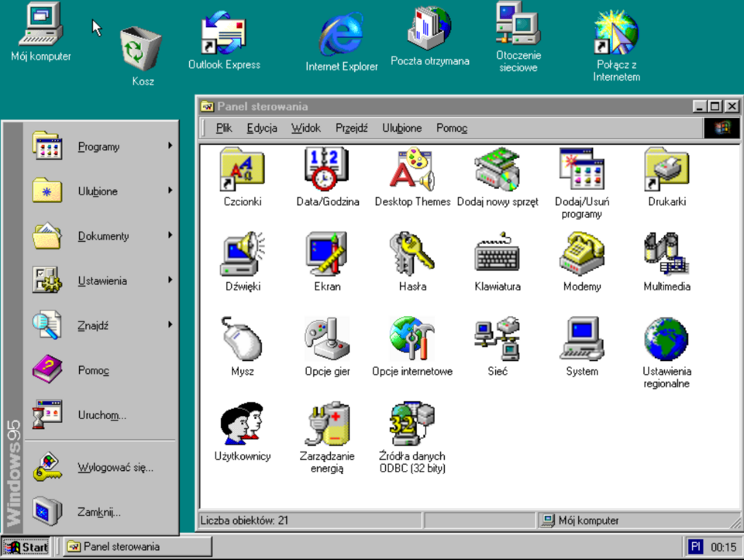744x560 pixels.
Task: Click status text Liczba obiektów: 21
Action: click(244, 520)
